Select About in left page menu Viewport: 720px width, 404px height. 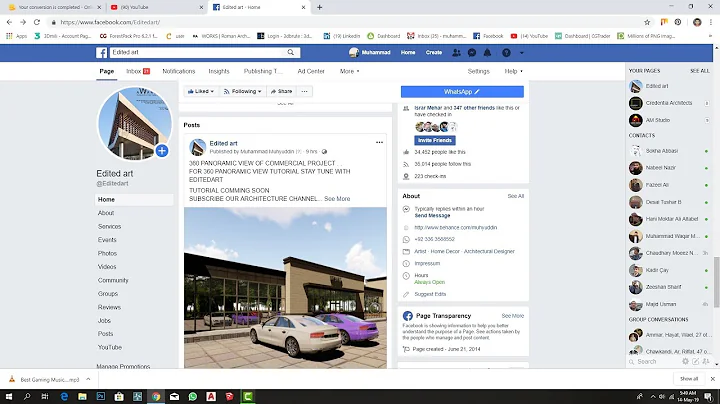tap(106, 213)
